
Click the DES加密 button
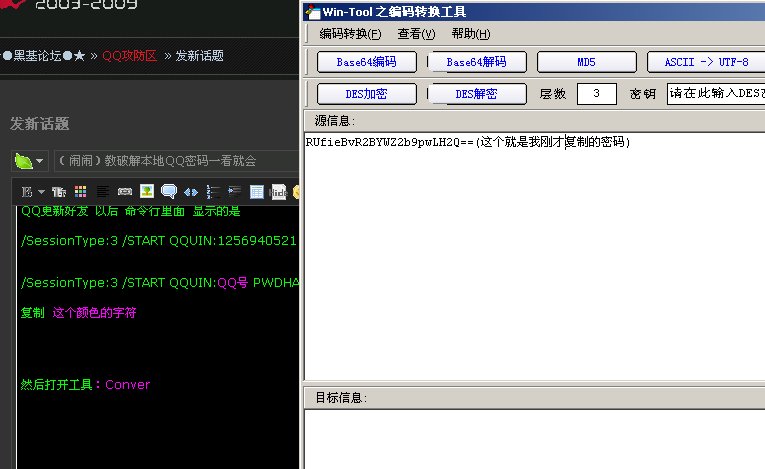pyautogui.click(x=366, y=94)
